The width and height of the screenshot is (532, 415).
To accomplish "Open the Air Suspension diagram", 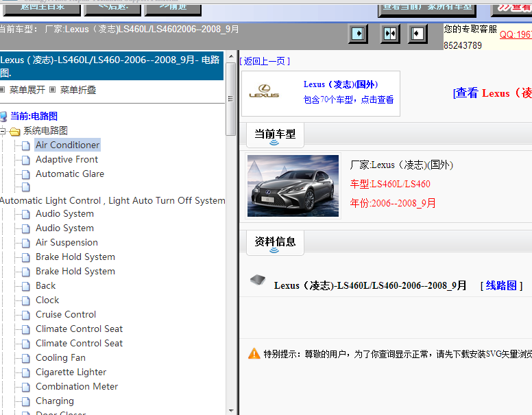I will pyautogui.click(x=66, y=242).
